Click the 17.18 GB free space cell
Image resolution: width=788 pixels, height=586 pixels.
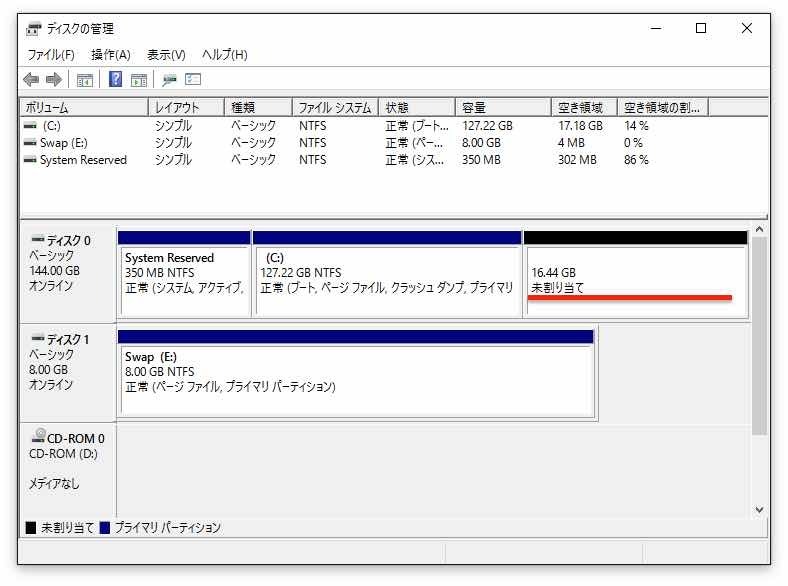click(x=580, y=126)
